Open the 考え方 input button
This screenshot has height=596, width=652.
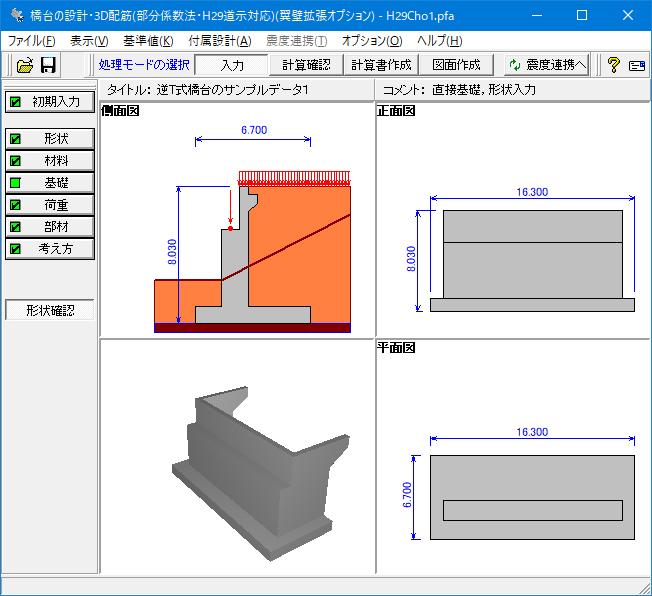(x=50, y=249)
